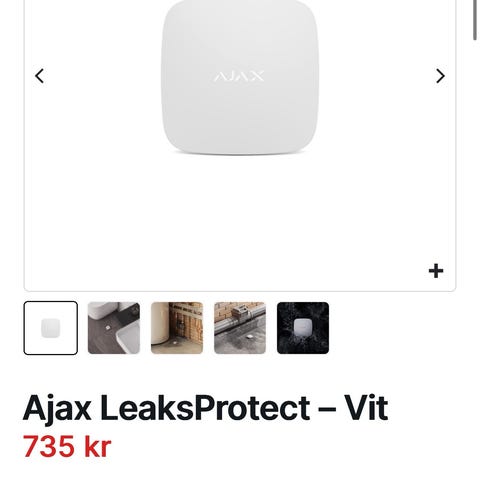This screenshot has width=480, height=480.
Task: Click the Ajax LeaksProtect – Vit title
Action: (x=205, y=408)
